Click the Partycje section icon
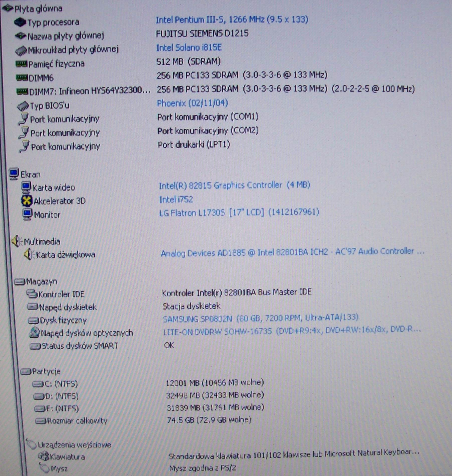Viewport: 452px width, 476px height. 26,371
